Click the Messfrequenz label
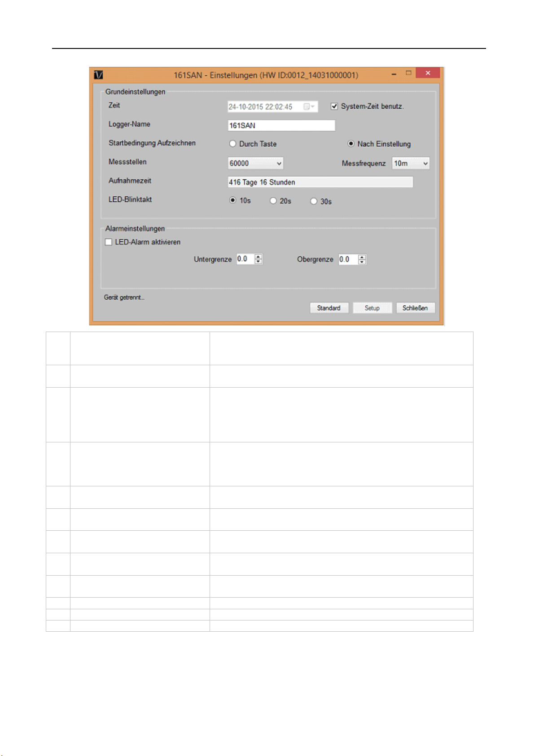This screenshot has height=756, width=535. pyautogui.click(x=364, y=164)
